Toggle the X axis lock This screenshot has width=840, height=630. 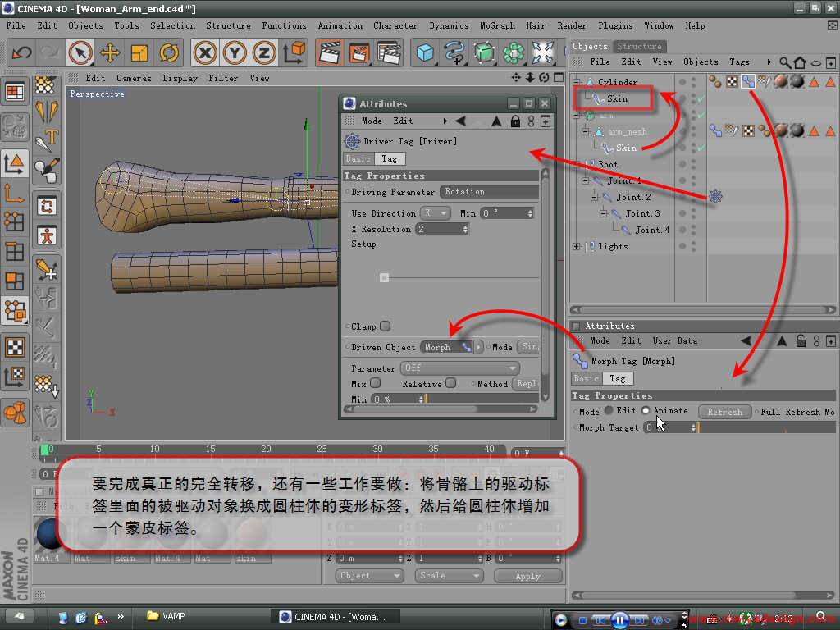coord(205,53)
